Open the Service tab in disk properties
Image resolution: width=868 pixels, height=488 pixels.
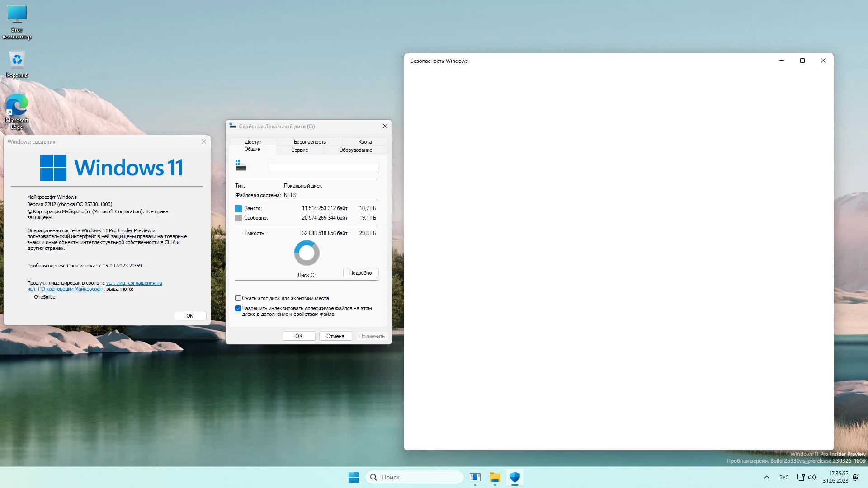pos(299,150)
